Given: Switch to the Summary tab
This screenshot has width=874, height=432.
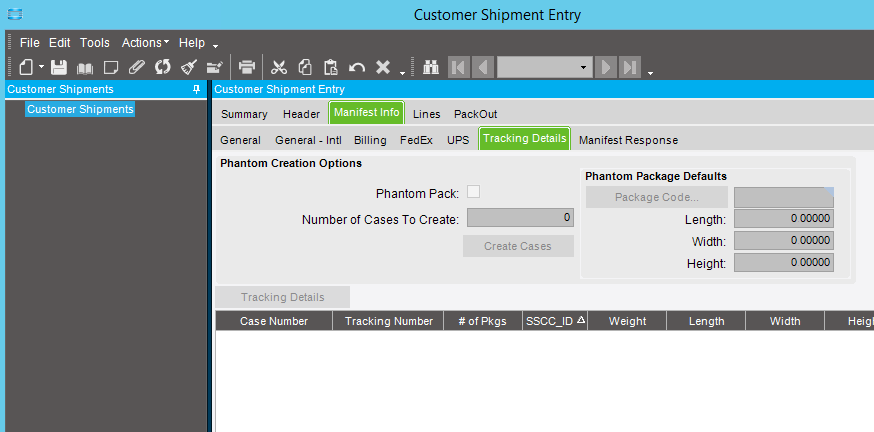Looking at the screenshot, I should click(x=244, y=114).
